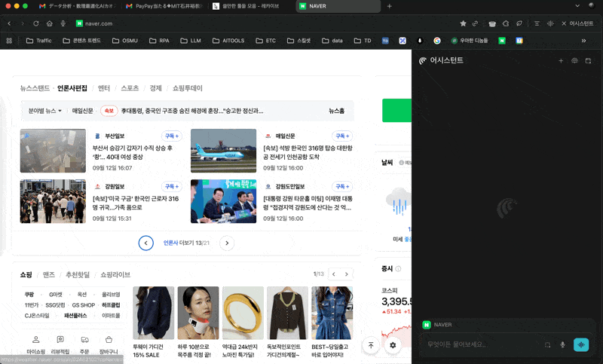Toggle 구독 for 매일신문 news card

tap(343, 136)
